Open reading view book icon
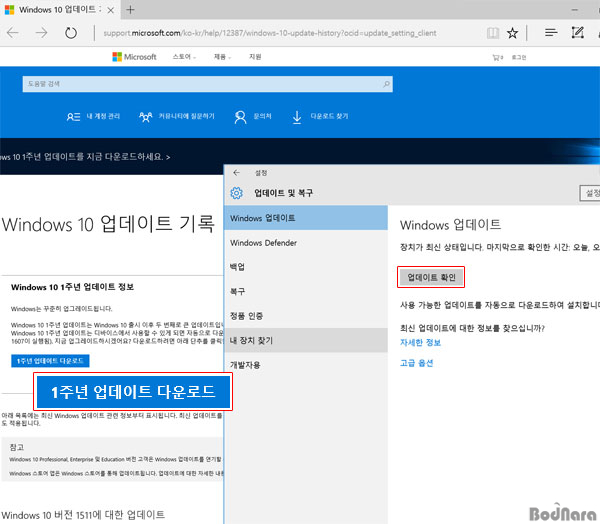 (x=490, y=32)
